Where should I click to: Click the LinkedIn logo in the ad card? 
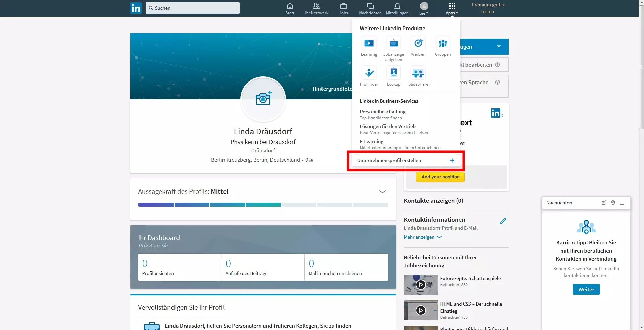pos(496,113)
